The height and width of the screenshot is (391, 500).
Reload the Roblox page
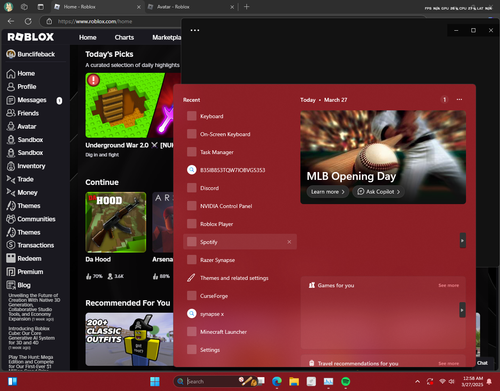tap(28, 21)
